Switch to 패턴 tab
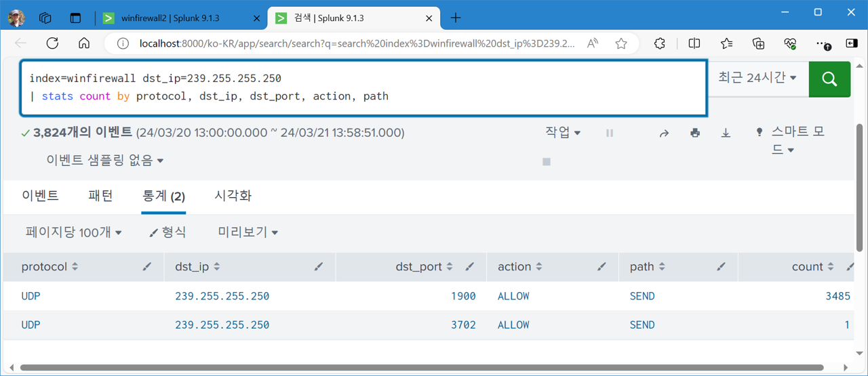Viewport: 868px width, 376px height. (x=100, y=196)
